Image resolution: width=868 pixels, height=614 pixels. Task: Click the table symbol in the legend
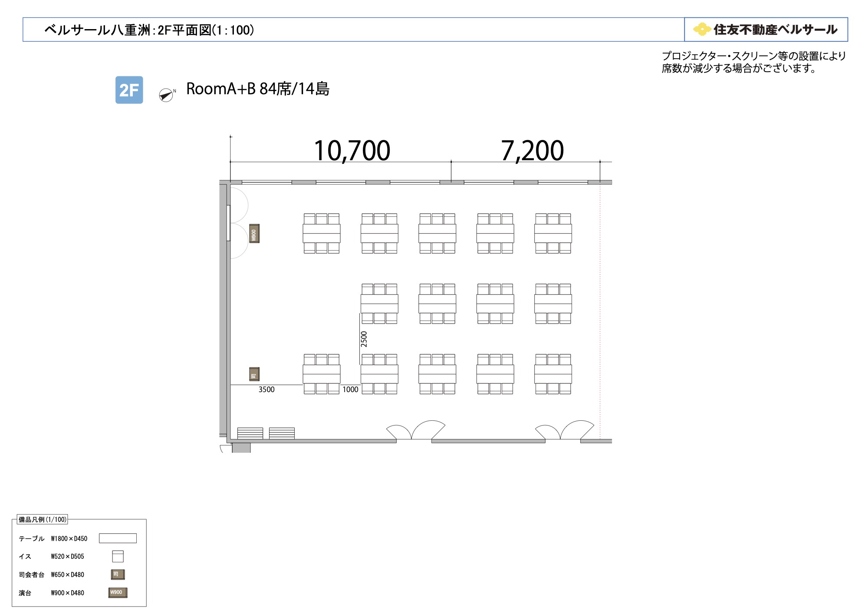point(118,538)
